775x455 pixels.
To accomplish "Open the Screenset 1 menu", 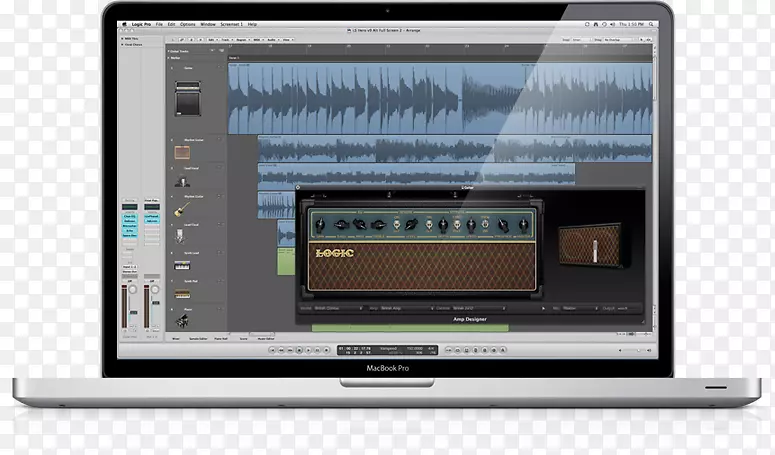I will click(x=232, y=23).
